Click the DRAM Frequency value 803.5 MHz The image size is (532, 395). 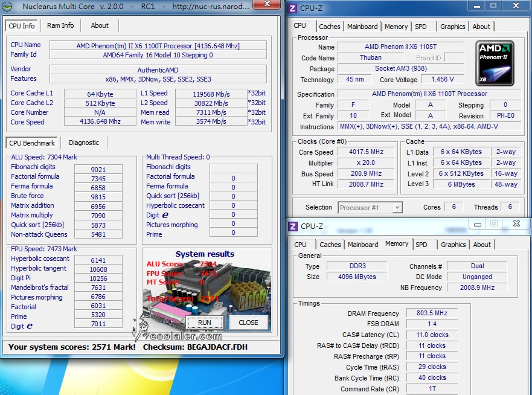point(432,313)
